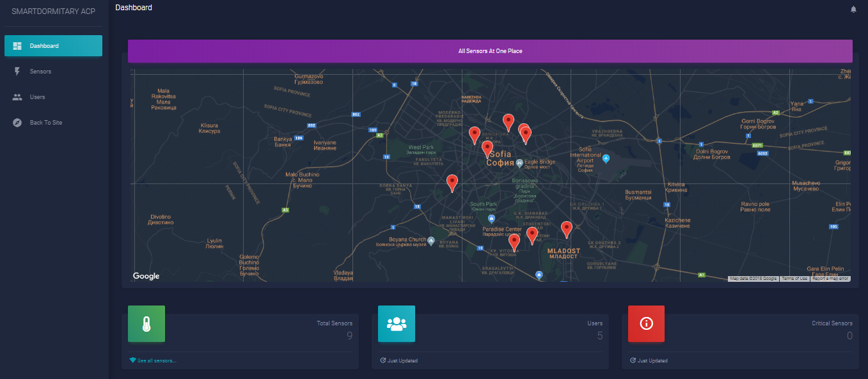Click the All Sensors At One Place banner
The image size is (868, 379).
[490, 51]
